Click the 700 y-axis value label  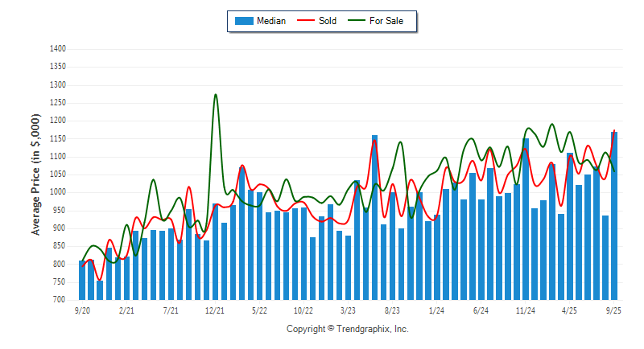pyautogui.click(x=59, y=300)
